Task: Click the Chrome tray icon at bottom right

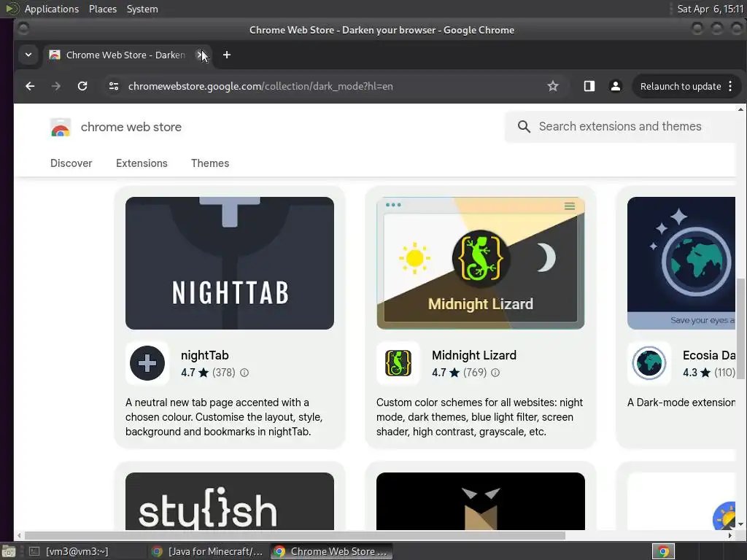Action: point(663,551)
